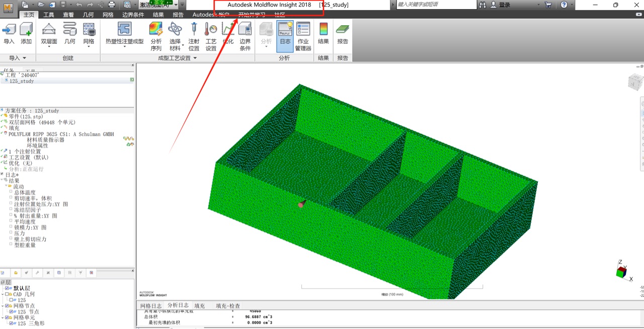Select the 125_study study in project pane

(22, 81)
